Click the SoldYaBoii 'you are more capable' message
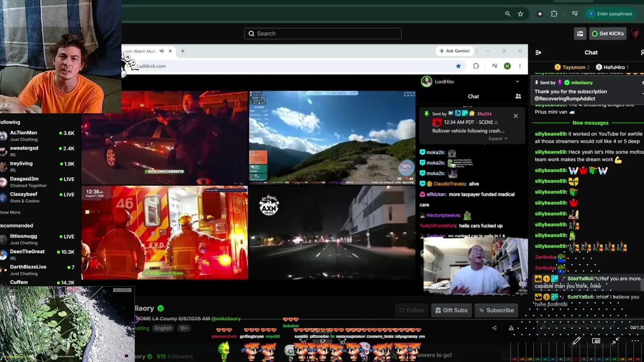 (588, 282)
